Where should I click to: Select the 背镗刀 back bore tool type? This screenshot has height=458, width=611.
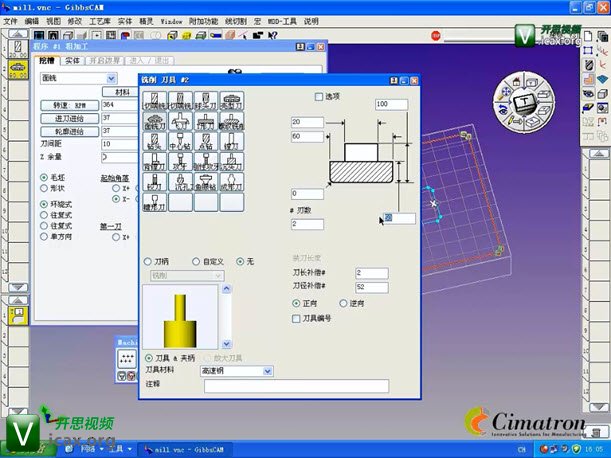[x=155, y=162]
